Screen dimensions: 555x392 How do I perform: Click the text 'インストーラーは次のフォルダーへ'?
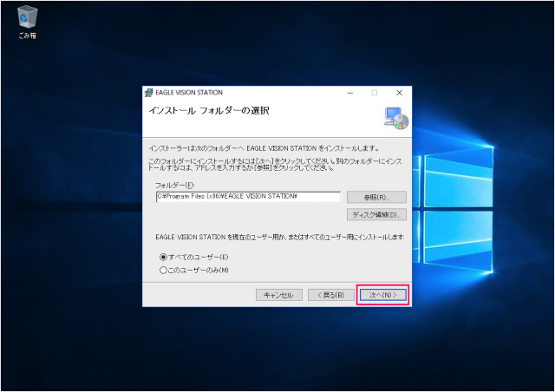(196, 148)
